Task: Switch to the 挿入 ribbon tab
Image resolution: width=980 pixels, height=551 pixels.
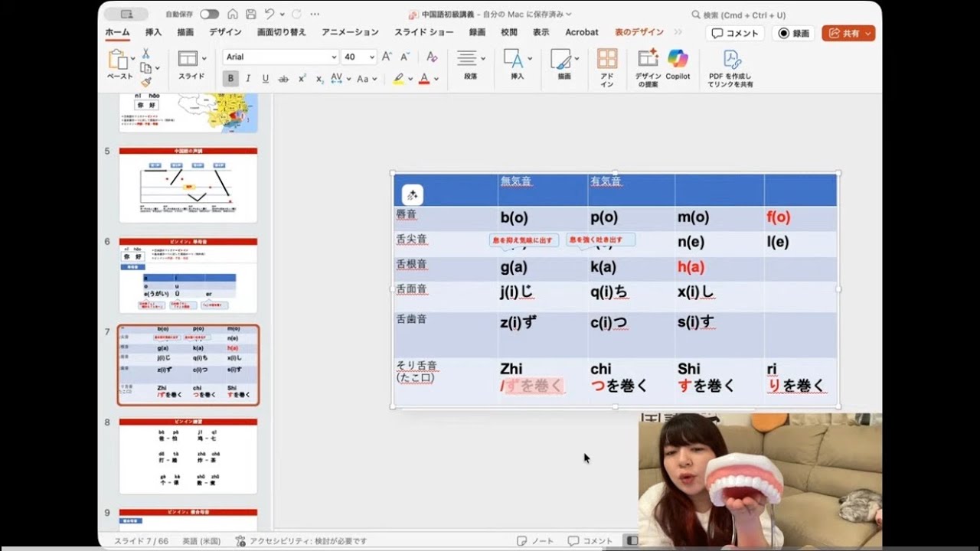Action: 153,32
